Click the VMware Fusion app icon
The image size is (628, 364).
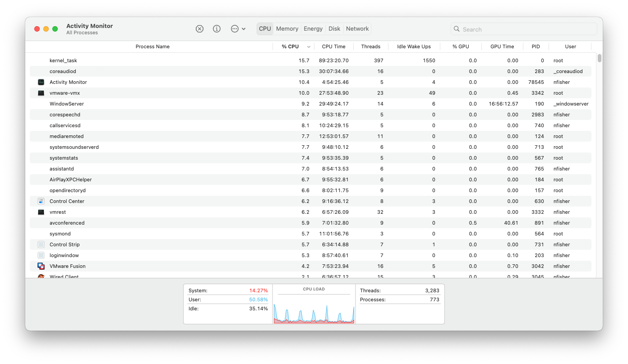(x=41, y=266)
